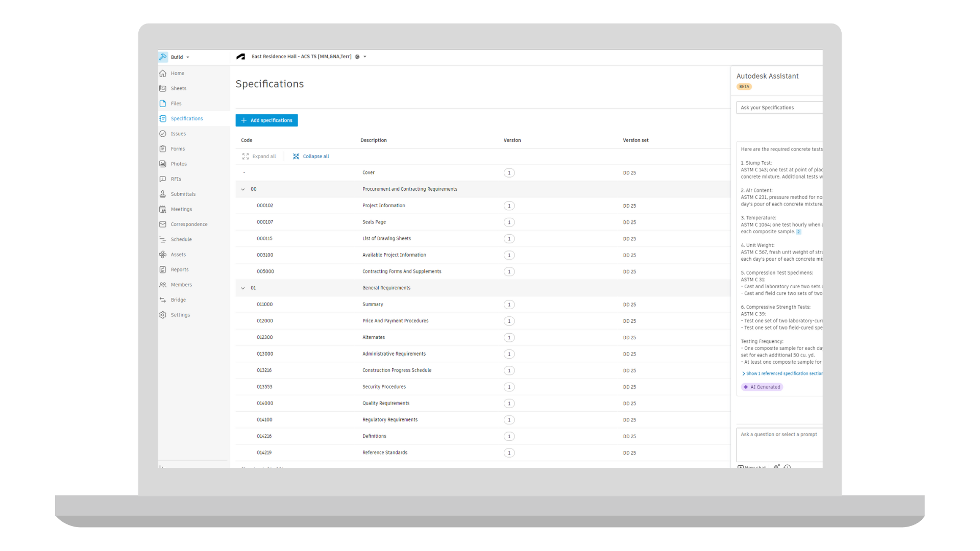Viewport: 980px width, 551px height.
Task: Open the Assets section icon
Action: [163, 255]
